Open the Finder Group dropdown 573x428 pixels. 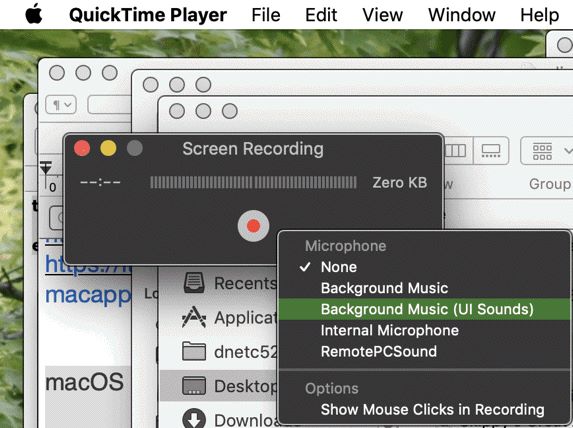tap(547, 150)
